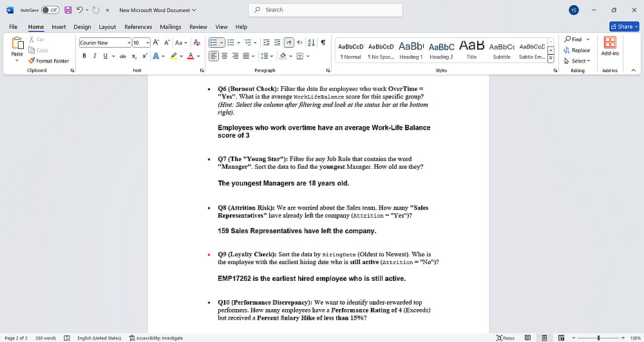Switch to Print Layout view
Screen dimensions: 644x342
pyautogui.click(x=544, y=338)
